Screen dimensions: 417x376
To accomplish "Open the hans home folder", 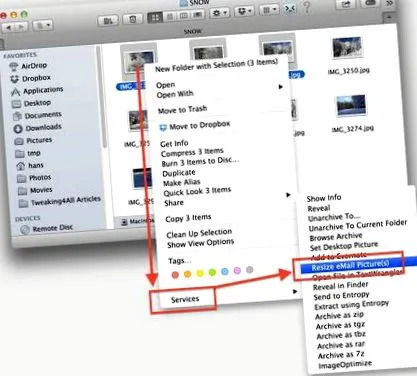I will [x=30, y=165].
